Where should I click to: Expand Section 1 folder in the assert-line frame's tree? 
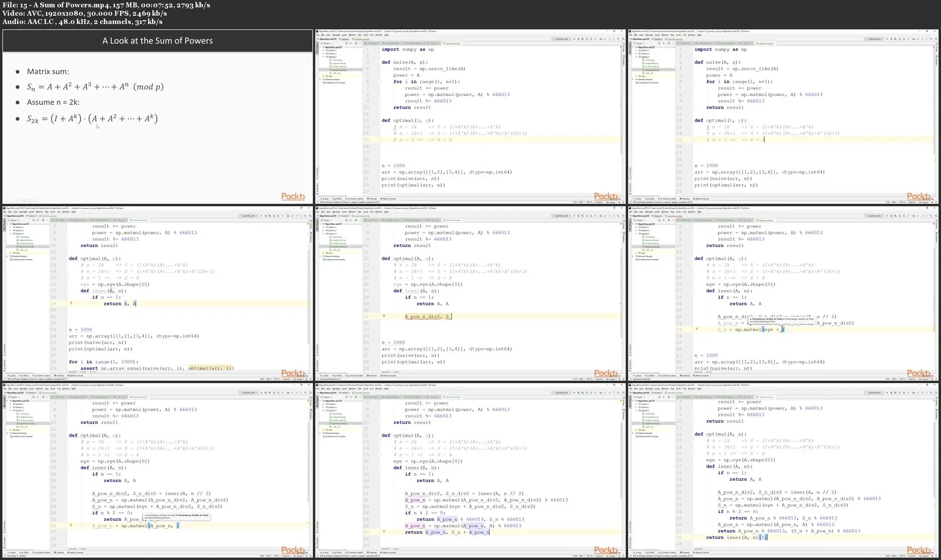tap(11, 227)
